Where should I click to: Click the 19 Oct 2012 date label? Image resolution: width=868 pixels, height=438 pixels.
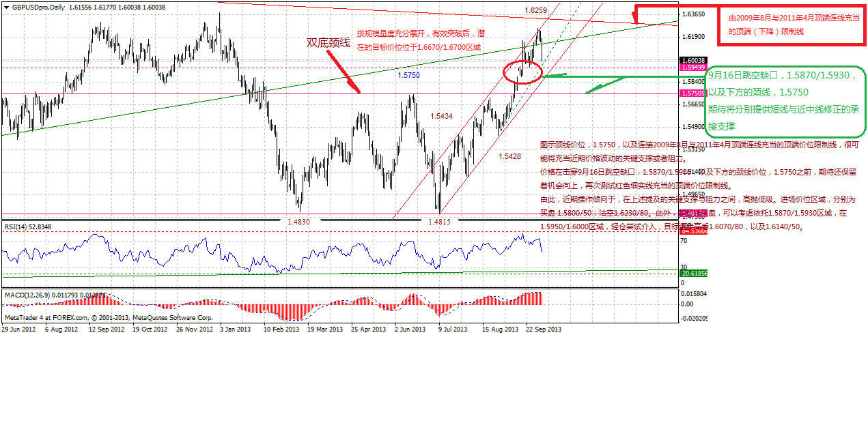pyautogui.click(x=149, y=329)
